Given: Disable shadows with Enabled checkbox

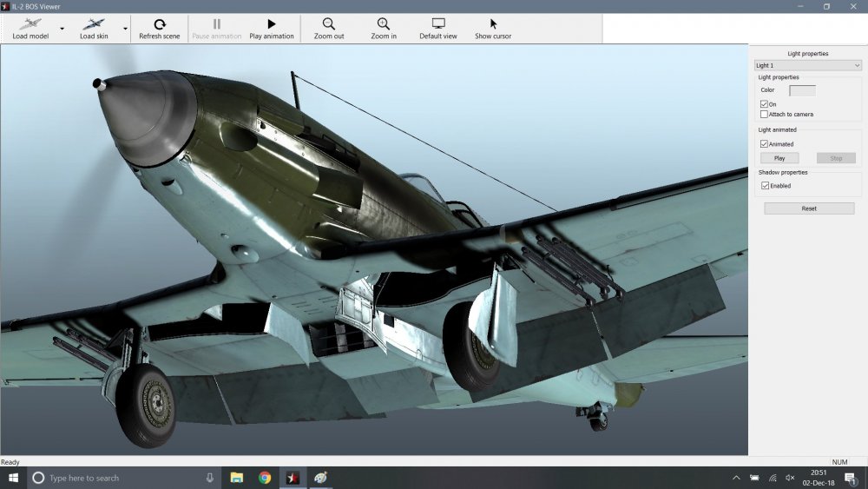Looking at the screenshot, I should (764, 186).
